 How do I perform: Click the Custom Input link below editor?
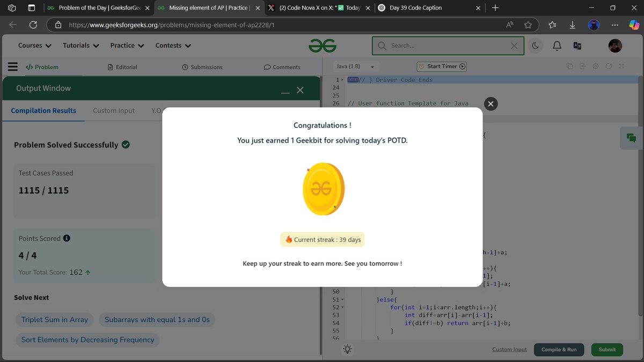click(x=509, y=350)
